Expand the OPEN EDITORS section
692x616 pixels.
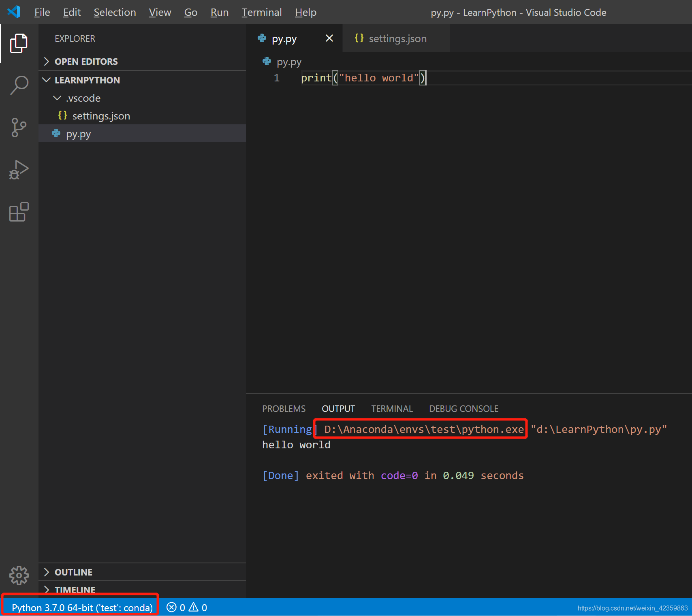[x=142, y=62]
